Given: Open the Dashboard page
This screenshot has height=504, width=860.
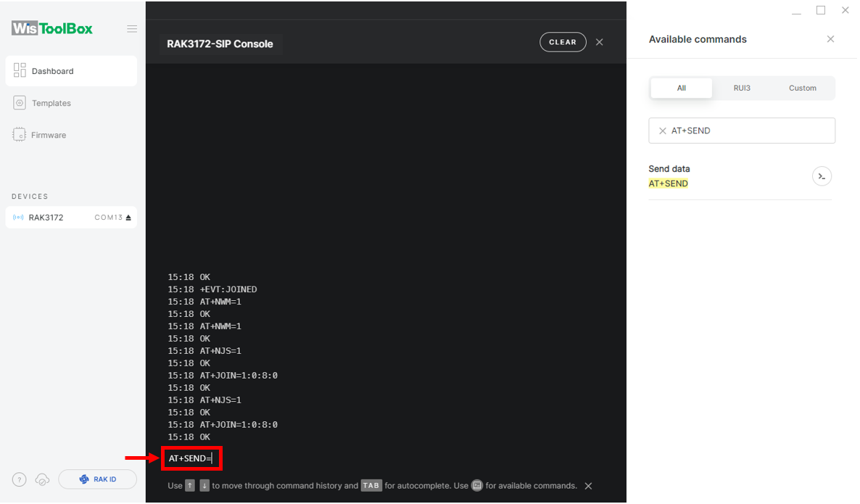Looking at the screenshot, I should pyautogui.click(x=71, y=71).
